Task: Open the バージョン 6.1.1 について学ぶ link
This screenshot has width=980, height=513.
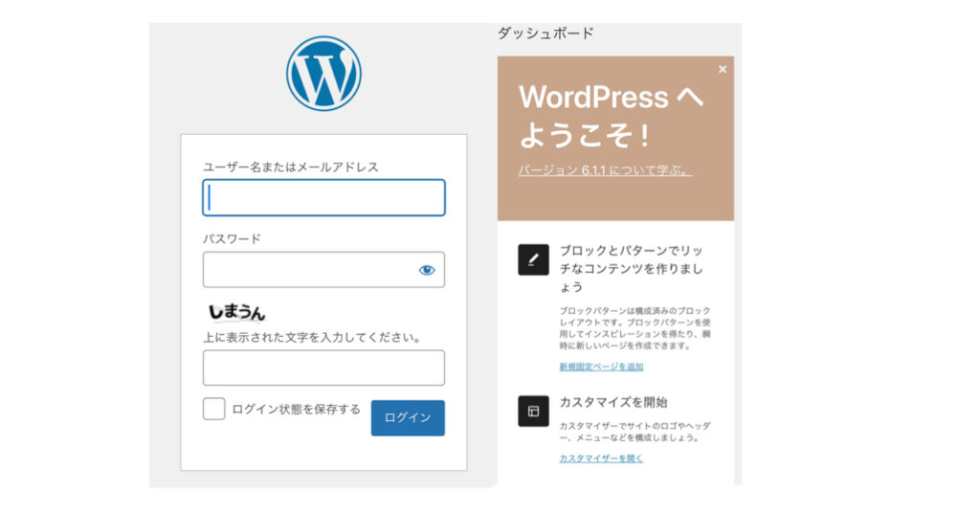Action: click(605, 170)
